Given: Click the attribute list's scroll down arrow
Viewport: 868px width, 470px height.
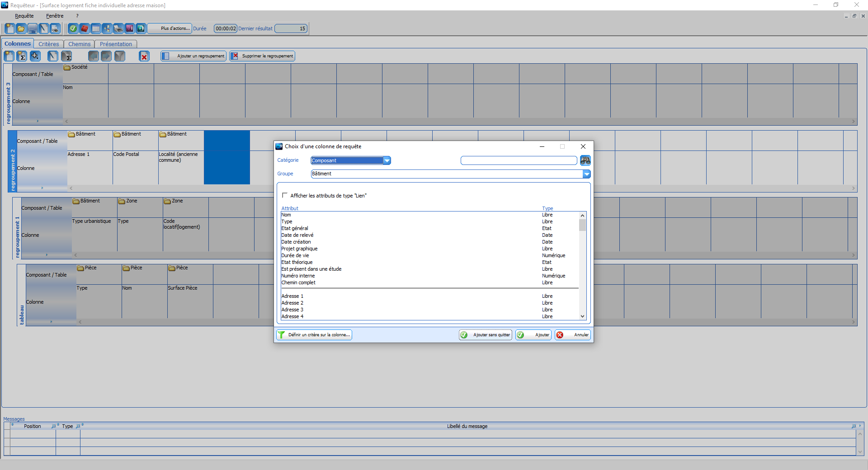Looking at the screenshot, I should (x=582, y=316).
